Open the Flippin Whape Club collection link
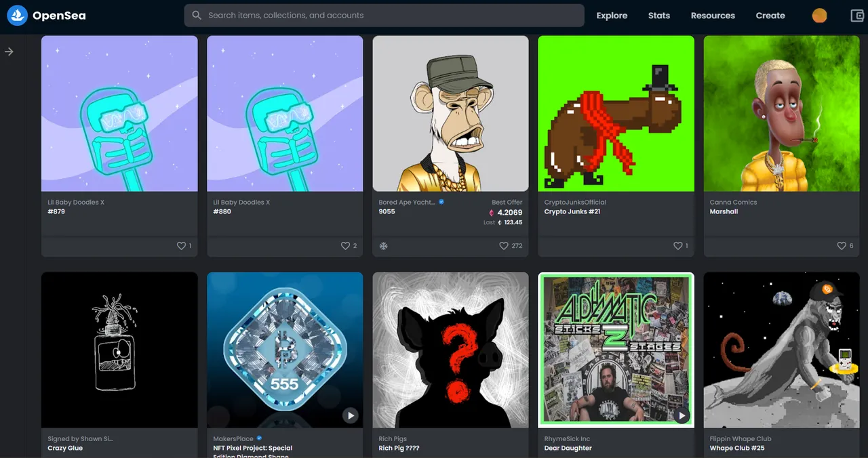The height and width of the screenshot is (458, 868). (741, 438)
